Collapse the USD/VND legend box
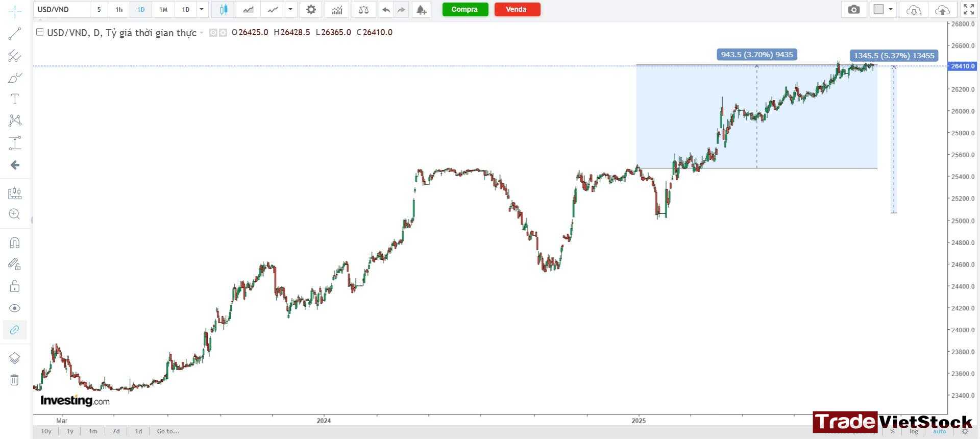 [x=40, y=32]
